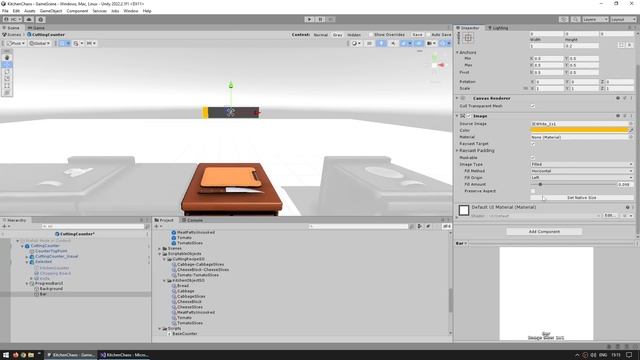Screen dimensions: 640x360
Task: Select the Rect tool in scene overlay
Action: coord(7,85)
